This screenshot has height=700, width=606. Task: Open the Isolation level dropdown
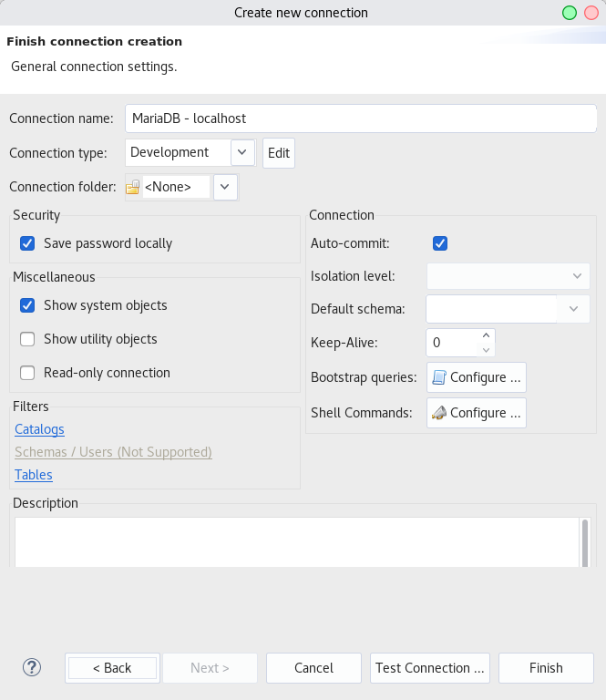click(x=508, y=276)
